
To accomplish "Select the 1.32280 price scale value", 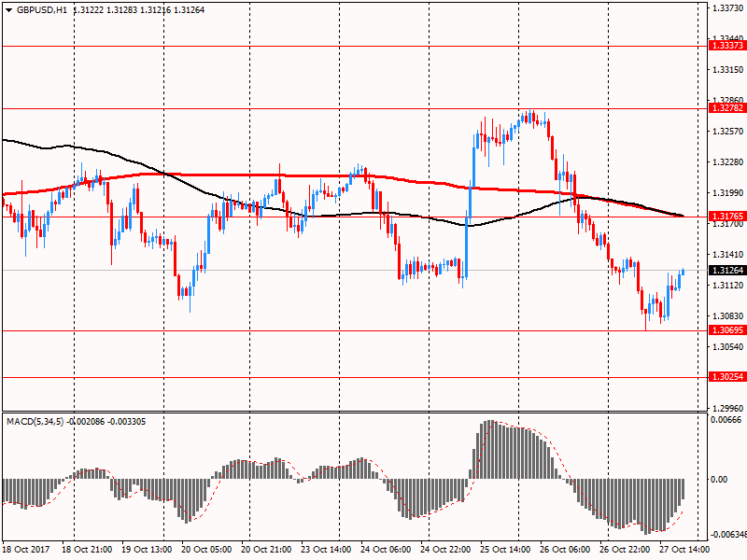I will pos(728,162).
